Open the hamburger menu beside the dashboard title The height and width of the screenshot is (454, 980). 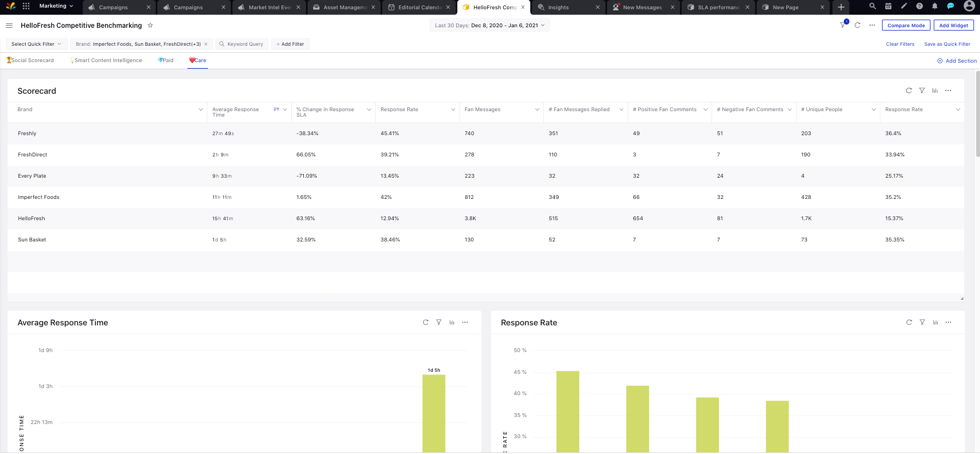pyautogui.click(x=9, y=26)
